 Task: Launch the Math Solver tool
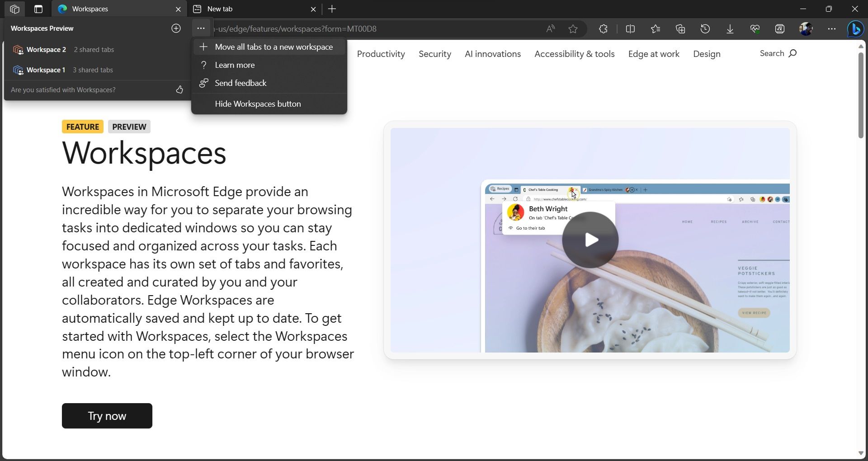tap(779, 28)
